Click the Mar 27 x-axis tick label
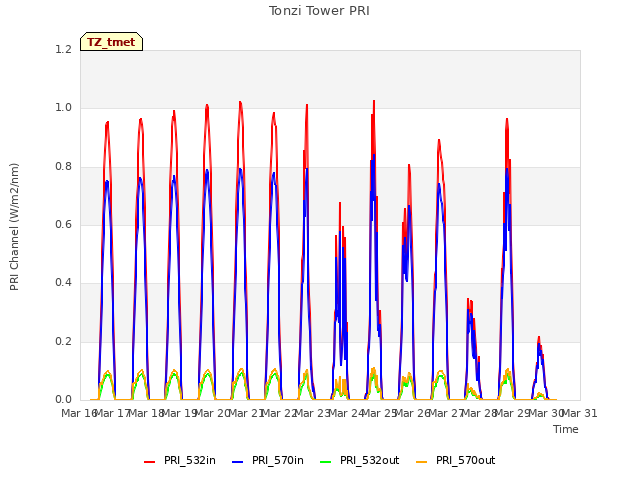This screenshot has height=480, width=640. [x=446, y=413]
